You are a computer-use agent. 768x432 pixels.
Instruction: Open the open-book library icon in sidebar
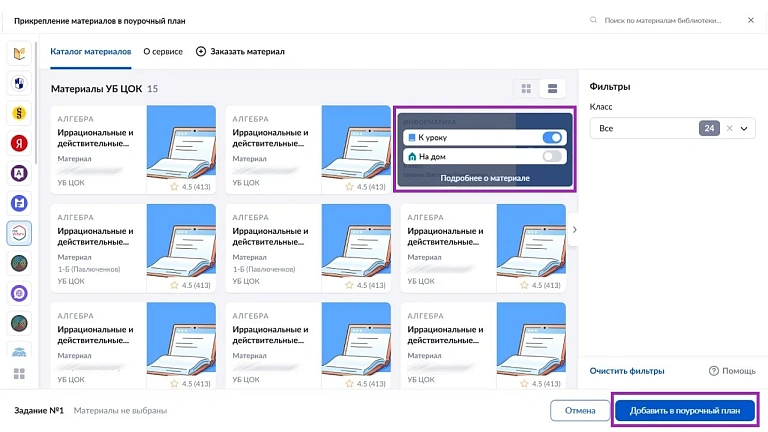tap(19, 53)
